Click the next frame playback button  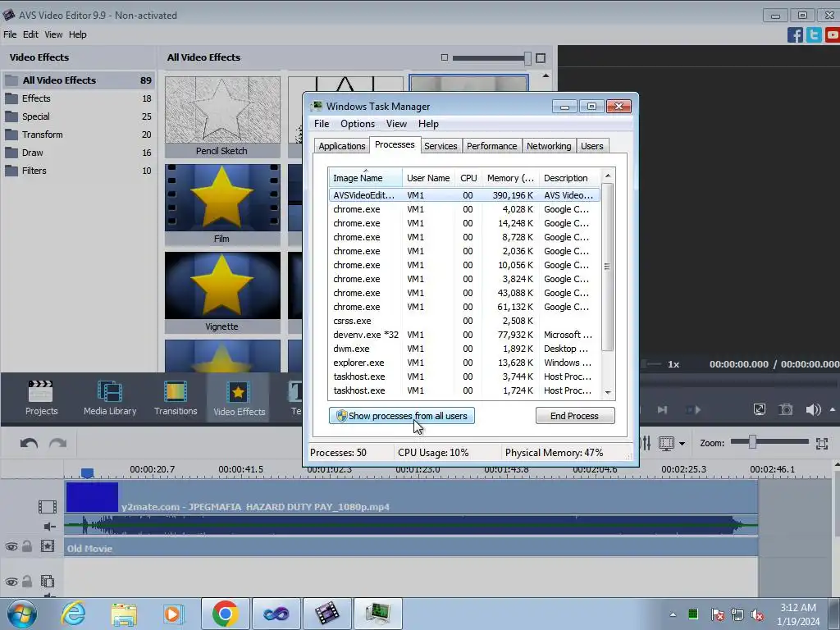[662, 410]
